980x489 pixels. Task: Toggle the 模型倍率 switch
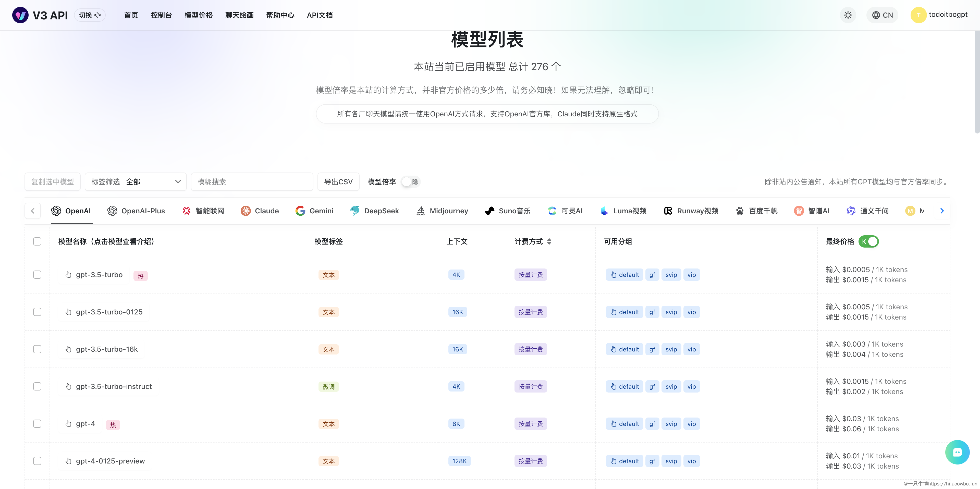coord(410,182)
